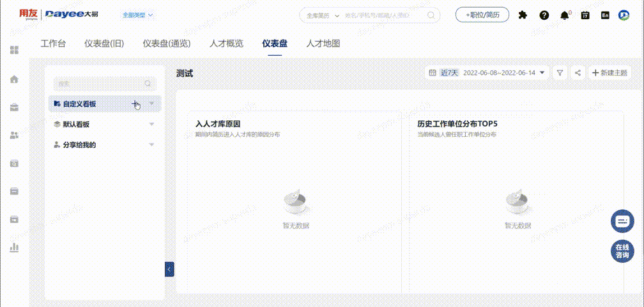Switch to the 仪表盘(通览) tab

(167, 43)
